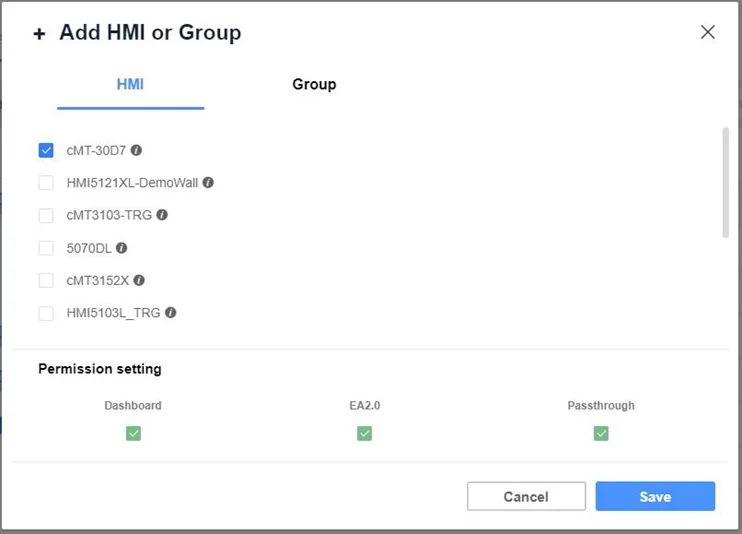The height and width of the screenshot is (534, 742).
Task: Uncheck the cMT-30D7 checkbox
Action: click(46, 150)
